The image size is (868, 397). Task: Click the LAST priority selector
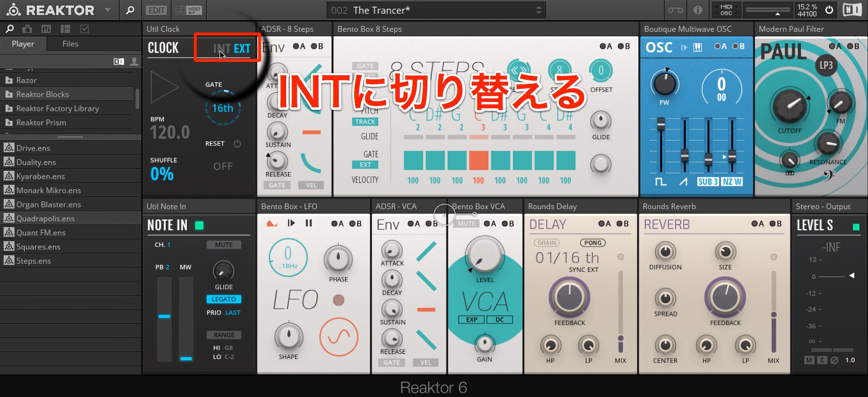(233, 313)
